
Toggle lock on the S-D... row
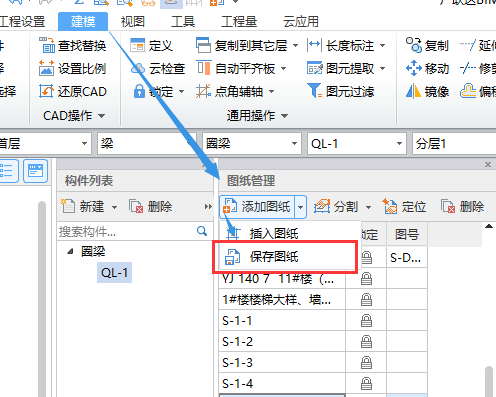click(x=366, y=257)
